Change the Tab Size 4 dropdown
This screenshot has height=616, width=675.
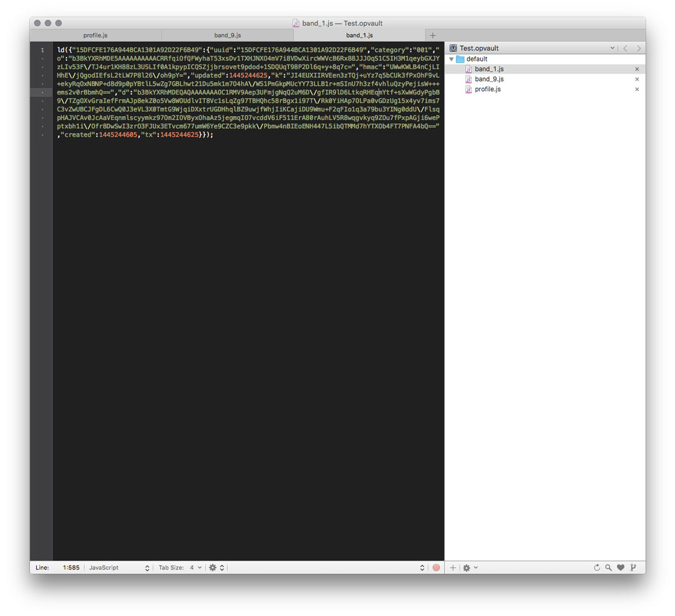pyautogui.click(x=195, y=568)
